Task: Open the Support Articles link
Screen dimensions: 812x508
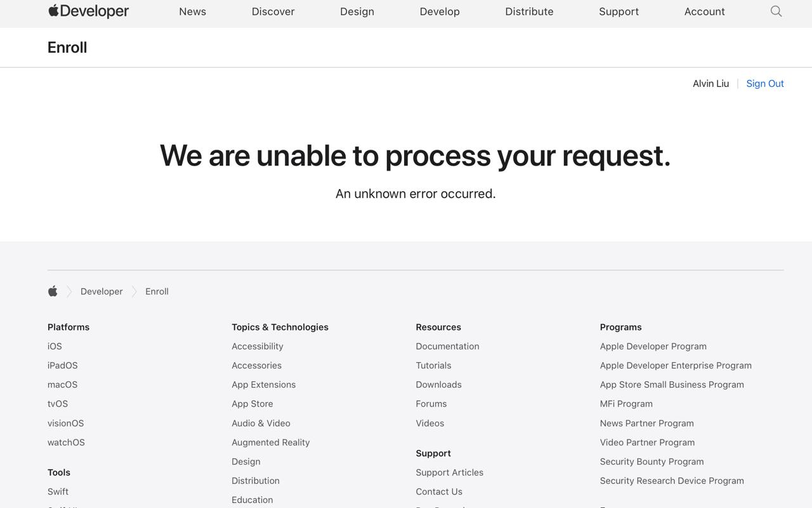Action: 449,472
